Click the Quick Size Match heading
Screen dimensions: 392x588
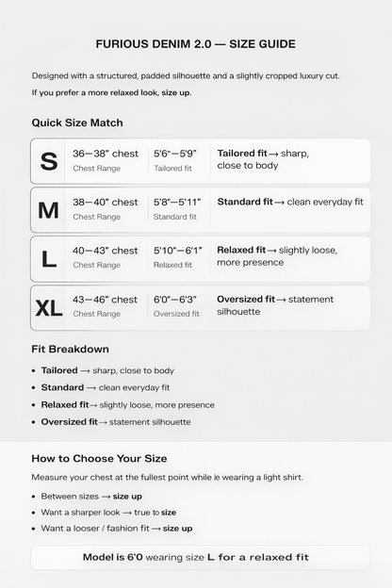point(77,123)
